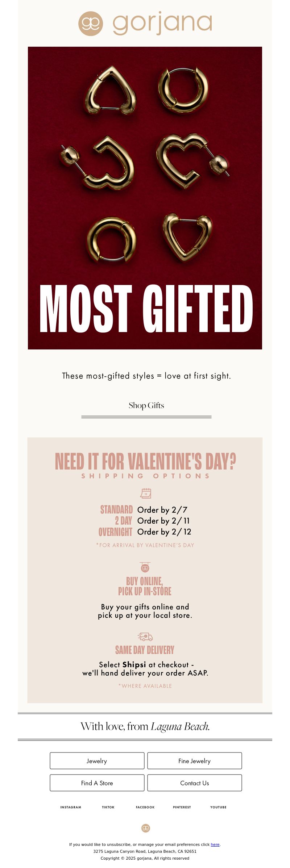290x868 pixels.
Task: Click the Shop Gifts link
Action: tap(146, 406)
